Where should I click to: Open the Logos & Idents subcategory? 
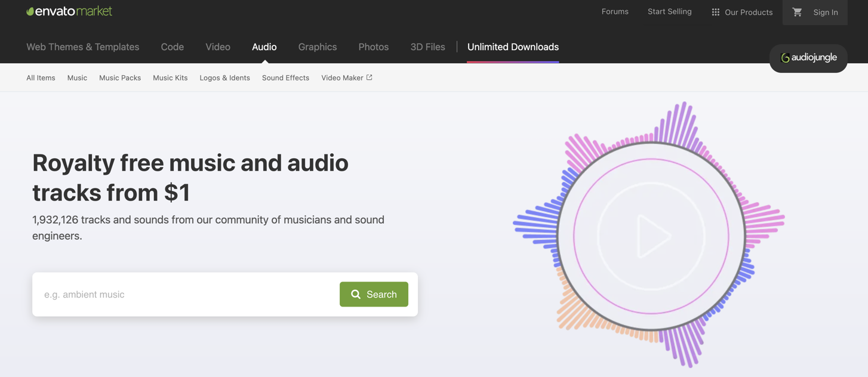pyautogui.click(x=224, y=78)
